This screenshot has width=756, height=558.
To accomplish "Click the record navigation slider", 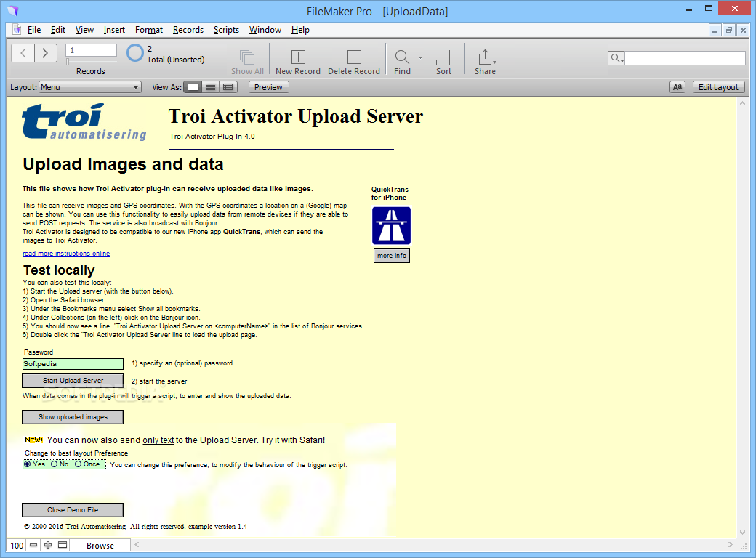I will click(91, 61).
